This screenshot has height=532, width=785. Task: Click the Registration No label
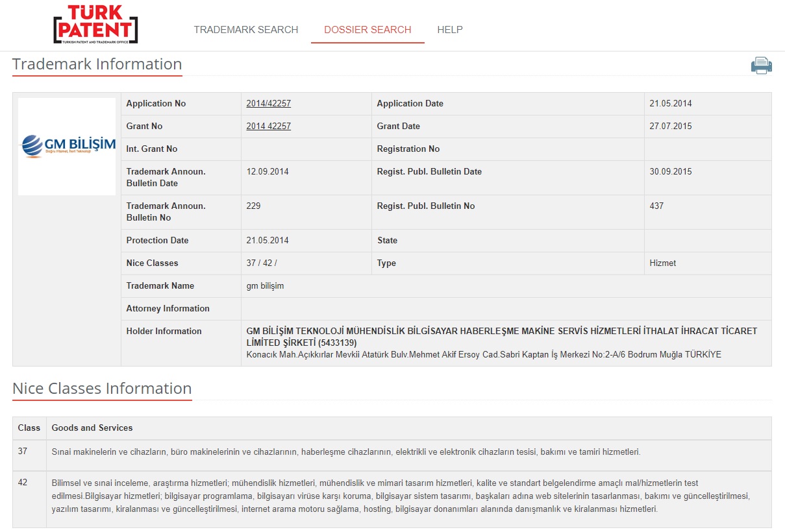point(408,149)
